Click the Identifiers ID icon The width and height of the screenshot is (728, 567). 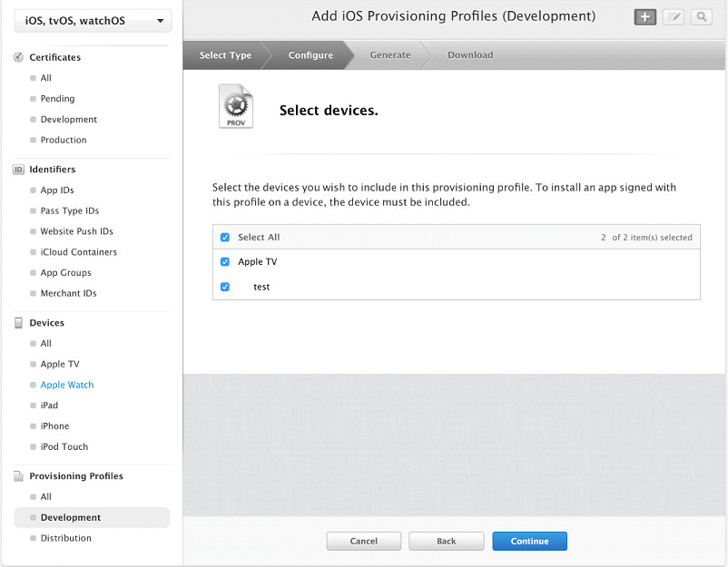click(19, 170)
